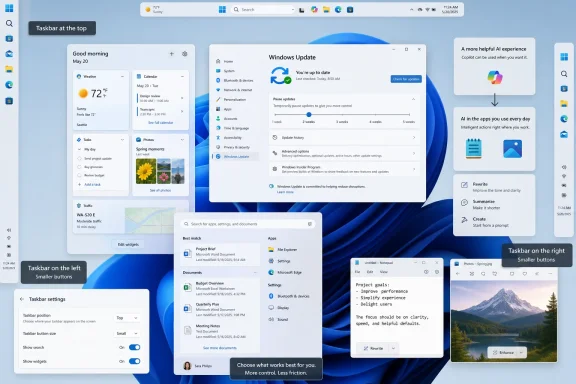The height and width of the screenshot is (384, 576).
Task: Turn off the Show widgets toggle
Action: [134, 361]
